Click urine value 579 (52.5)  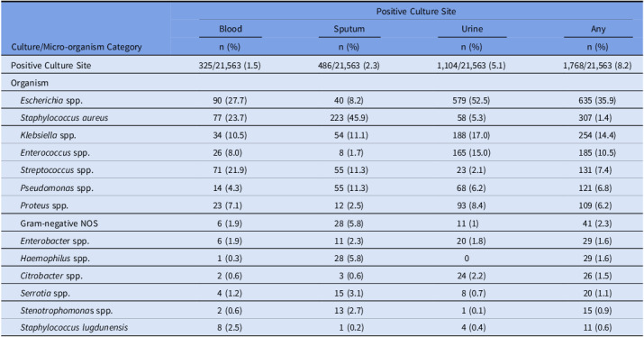click(471, 100)
